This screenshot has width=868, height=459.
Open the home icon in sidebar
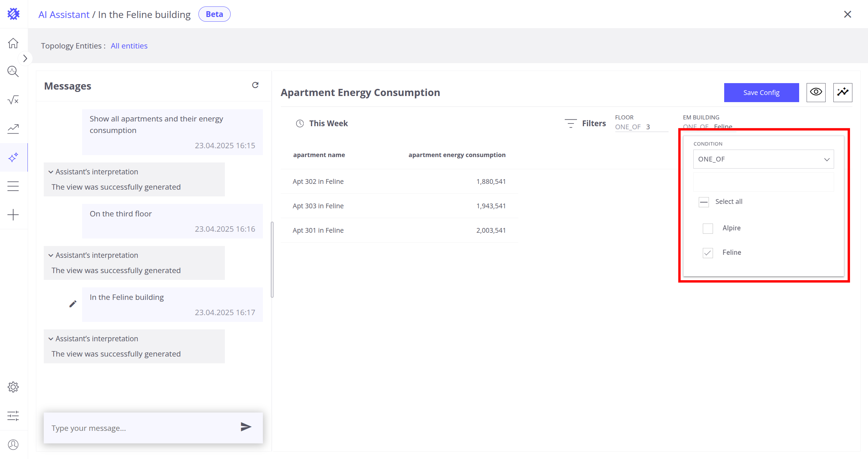13,43
